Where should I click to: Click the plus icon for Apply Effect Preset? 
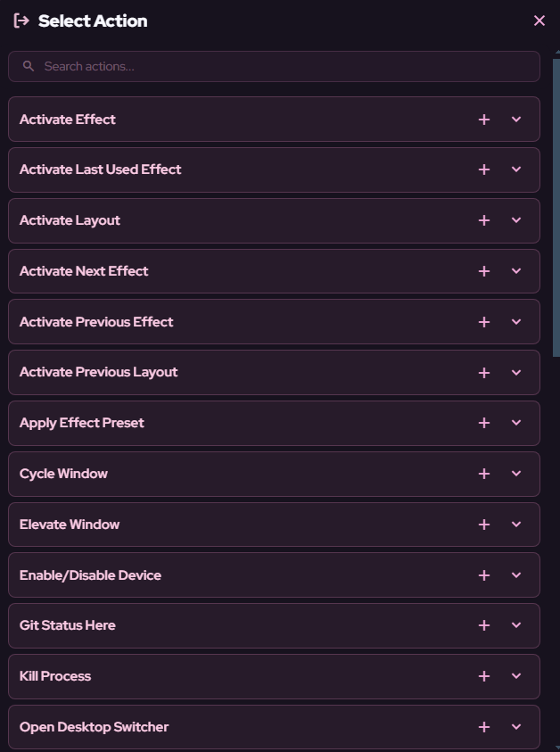pyautogui.click(x=484, y=423)
